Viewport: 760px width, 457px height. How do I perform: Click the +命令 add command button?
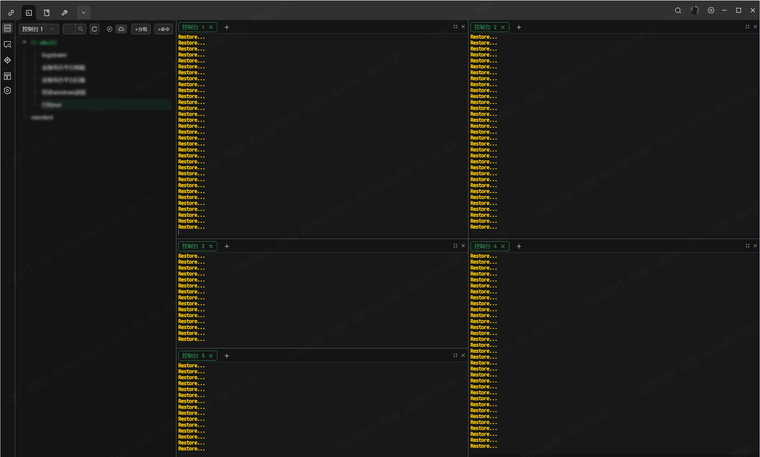click(165, 29)
